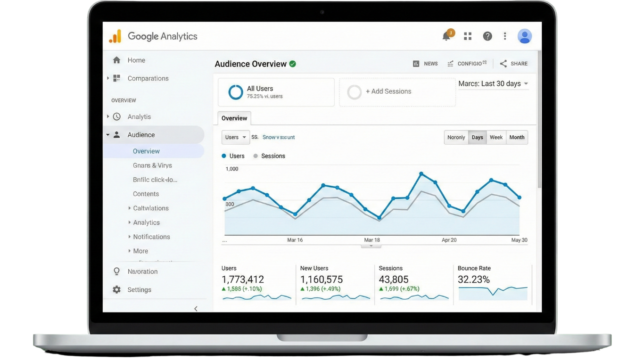Open the Users metric dropdown
Viewport: 644px width, 362px height.
point(235,137)
